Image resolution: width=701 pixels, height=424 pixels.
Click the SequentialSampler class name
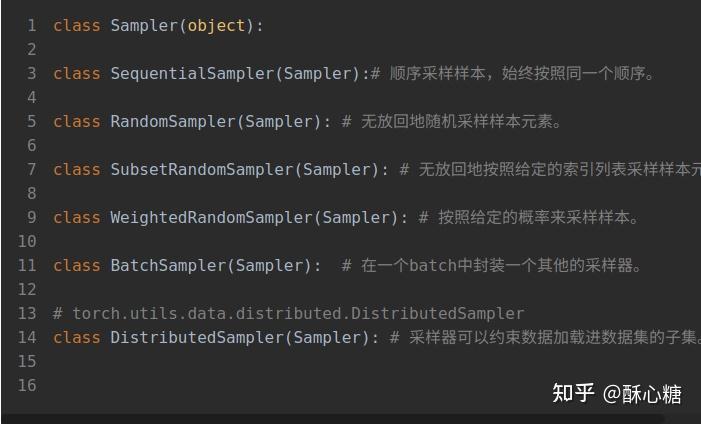tap(192, 73)
